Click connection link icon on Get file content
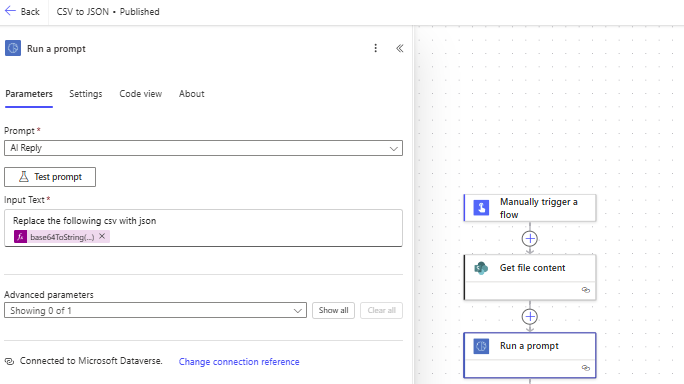Image resolution: width=684 pixels, height=384 pixels. coord(586,290)
